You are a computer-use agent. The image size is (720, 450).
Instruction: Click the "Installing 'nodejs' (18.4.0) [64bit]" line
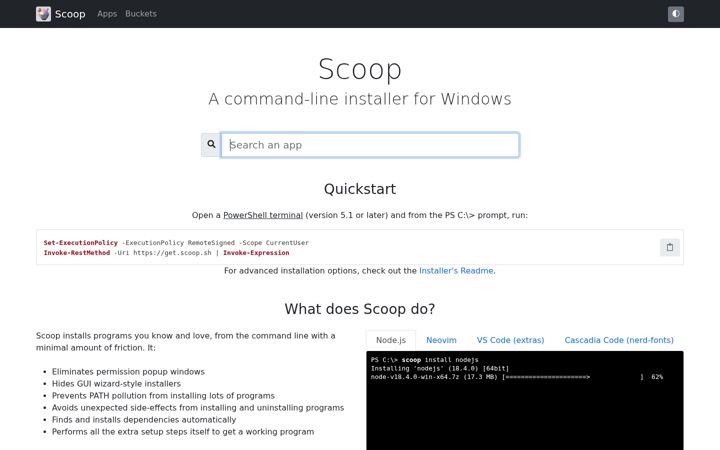coord(440,368)
